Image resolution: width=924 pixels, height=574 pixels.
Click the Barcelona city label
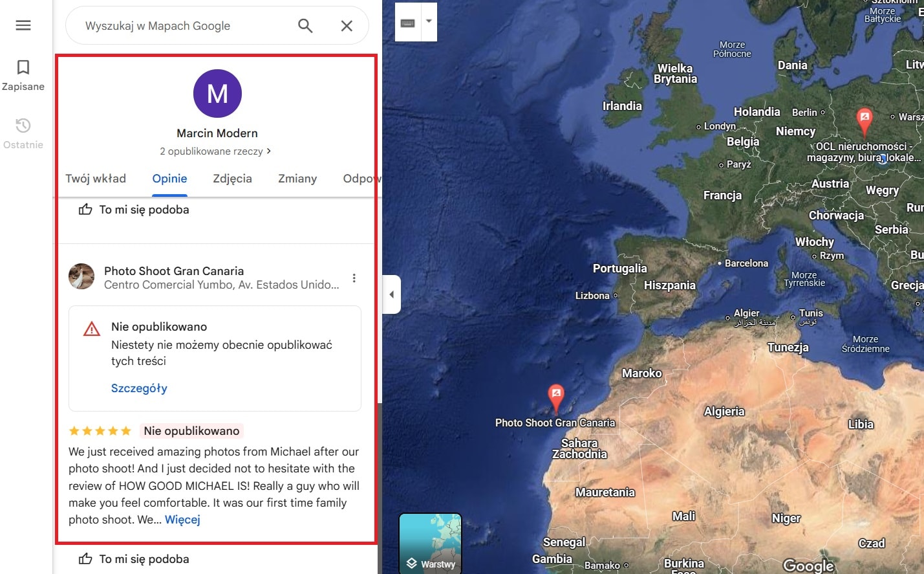(746, 263)
